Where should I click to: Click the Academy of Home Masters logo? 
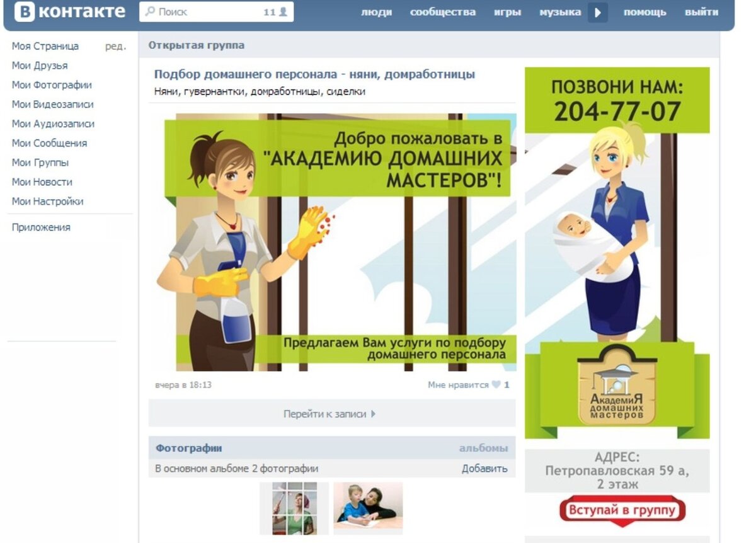(617, 384)
